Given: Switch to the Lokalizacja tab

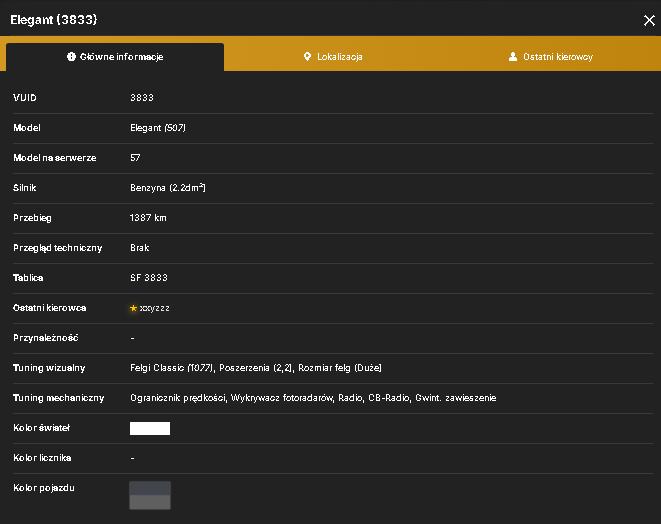Looking at the screenshot, I should point(333,57).
